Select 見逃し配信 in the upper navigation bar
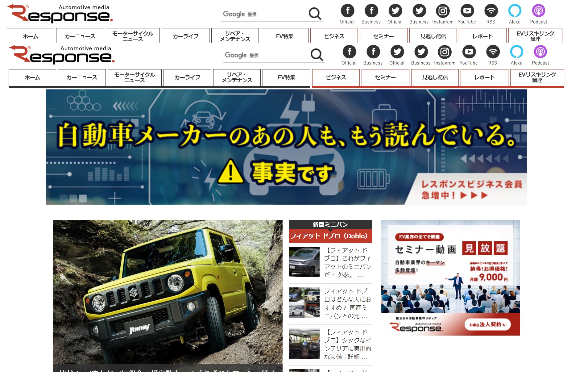This screenshot has width=588, height=372. tap(433, 36)
